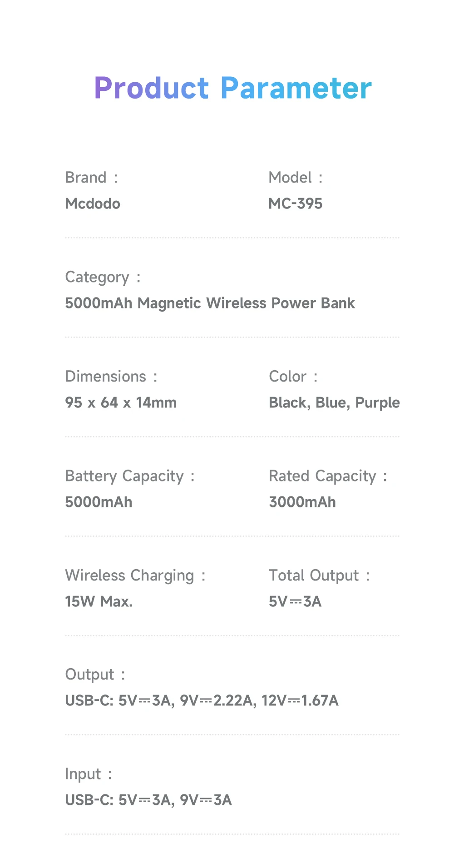Click the USB-C output specification line
The width and height of the screenshot is (454, 868).
click(x=202, y=700)
